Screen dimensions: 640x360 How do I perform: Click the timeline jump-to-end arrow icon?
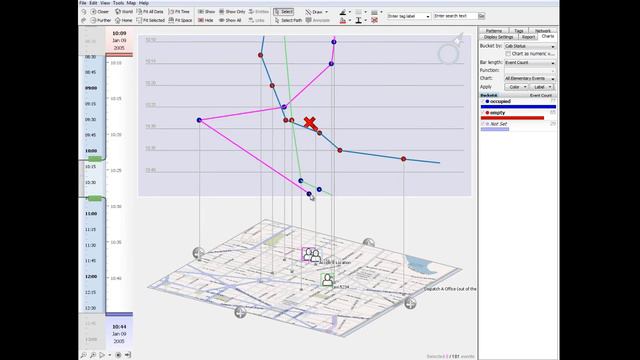click(x=128, y=355)
